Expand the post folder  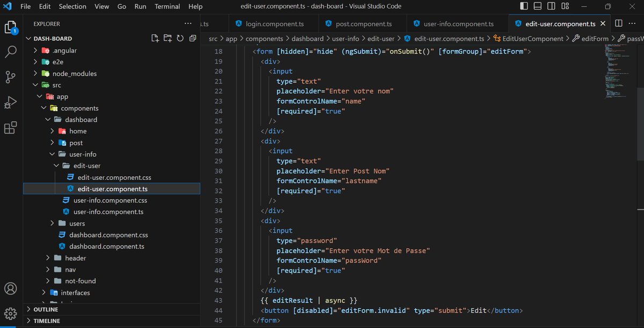[112, 143]
